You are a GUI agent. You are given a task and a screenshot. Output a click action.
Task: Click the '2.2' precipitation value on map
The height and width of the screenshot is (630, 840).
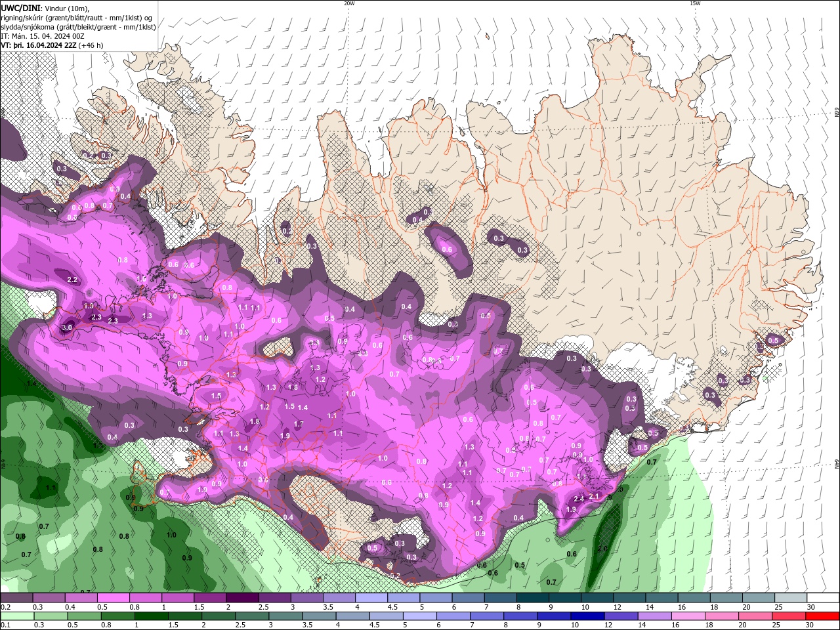coord(72,280)
